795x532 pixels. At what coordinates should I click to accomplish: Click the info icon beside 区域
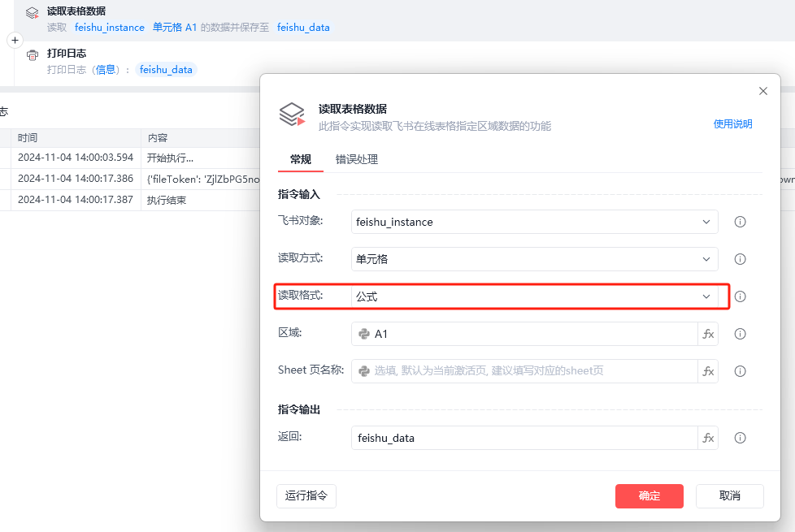[740, 334]
